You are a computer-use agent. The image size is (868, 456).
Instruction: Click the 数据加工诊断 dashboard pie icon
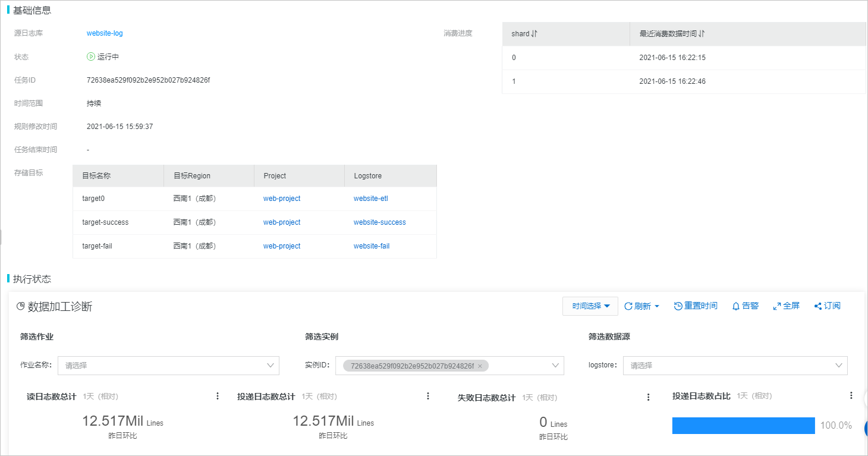click(21, 306)
